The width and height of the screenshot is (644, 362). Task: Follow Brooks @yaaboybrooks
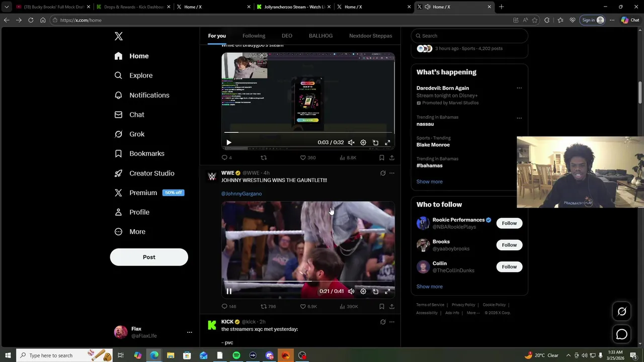(509, 245)
